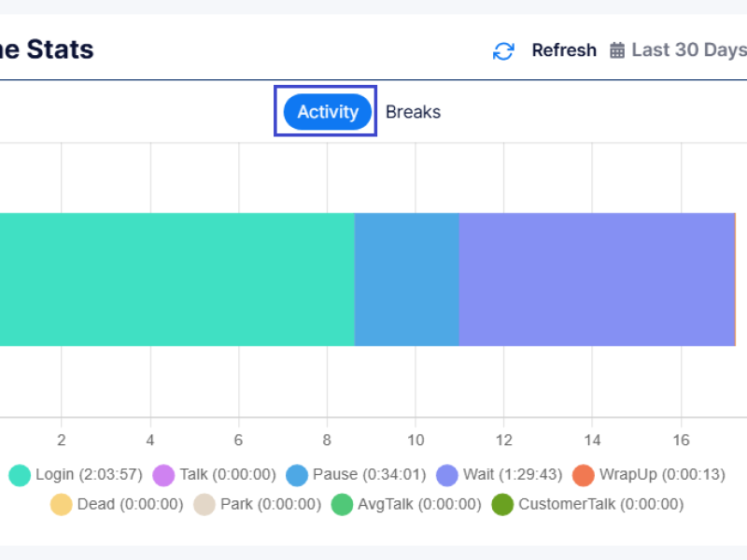The image size is (747, 560).
Task: Click the Park (0:00:00) legend label
Action: [271, 504]
